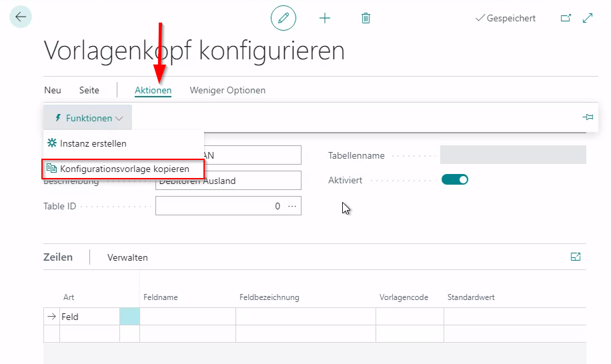Open the Seite menu
The image size is (611, 364).
pos(89,90)
